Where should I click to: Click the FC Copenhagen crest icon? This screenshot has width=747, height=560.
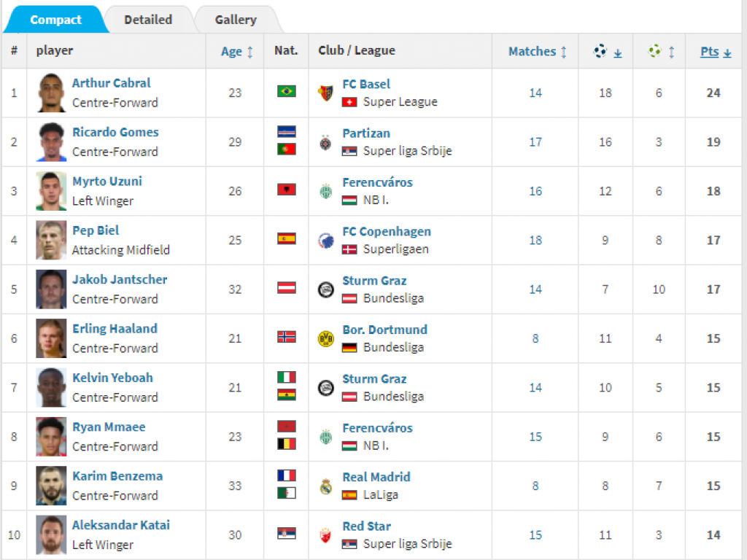point(326,241)
